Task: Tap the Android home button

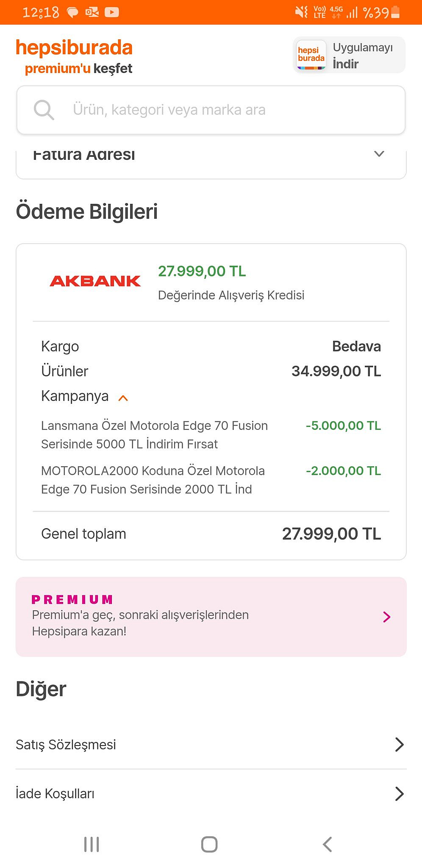Action: (x=209, y=844)
